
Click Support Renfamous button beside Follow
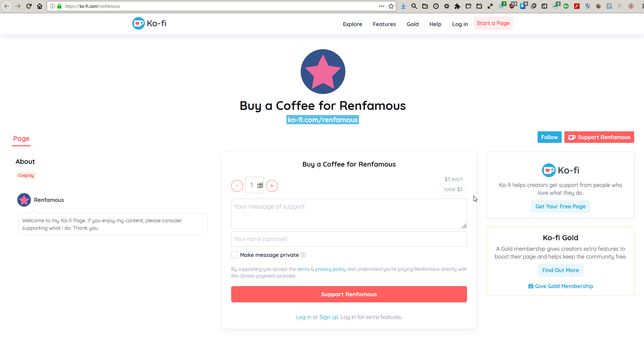[599, 137]
